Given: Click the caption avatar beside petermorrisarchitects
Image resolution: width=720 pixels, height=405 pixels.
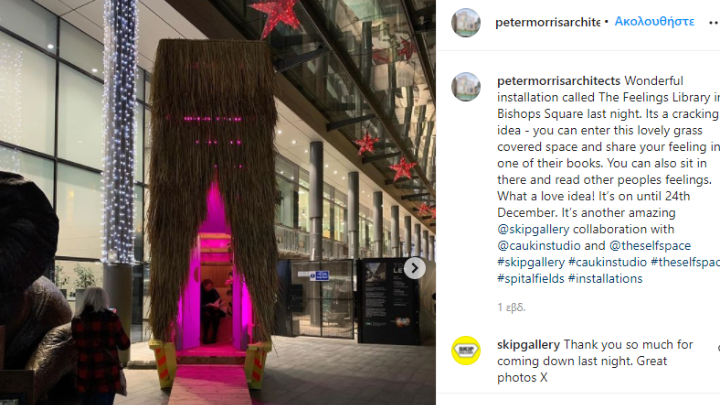Looking at the screenshot, I should [466, 87].
